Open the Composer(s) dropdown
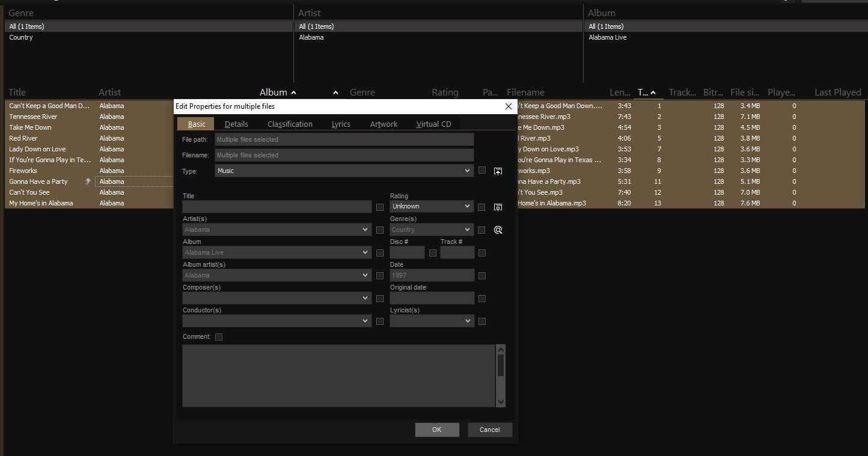868x456 pixels. coord(277,298)
